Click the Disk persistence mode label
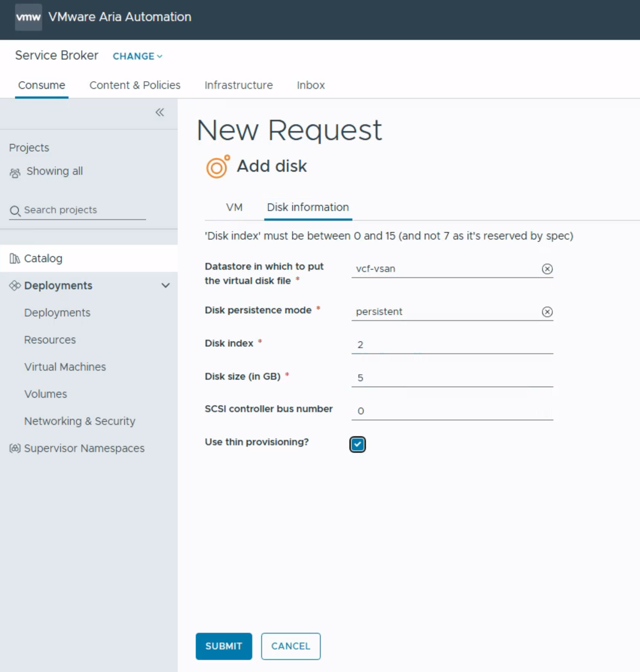Image resolution: width=640 pixels, height=672 pixels. (258, 310)
